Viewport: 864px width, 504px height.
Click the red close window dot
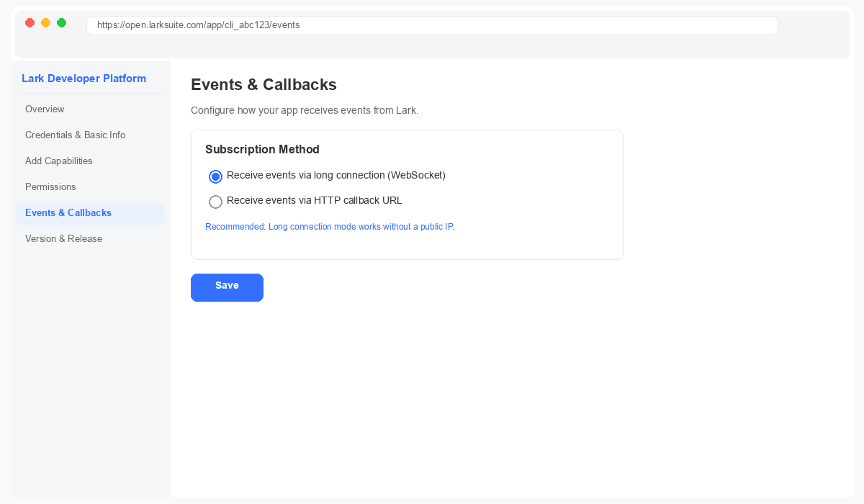pyautogui.click(x=30, y=23)
